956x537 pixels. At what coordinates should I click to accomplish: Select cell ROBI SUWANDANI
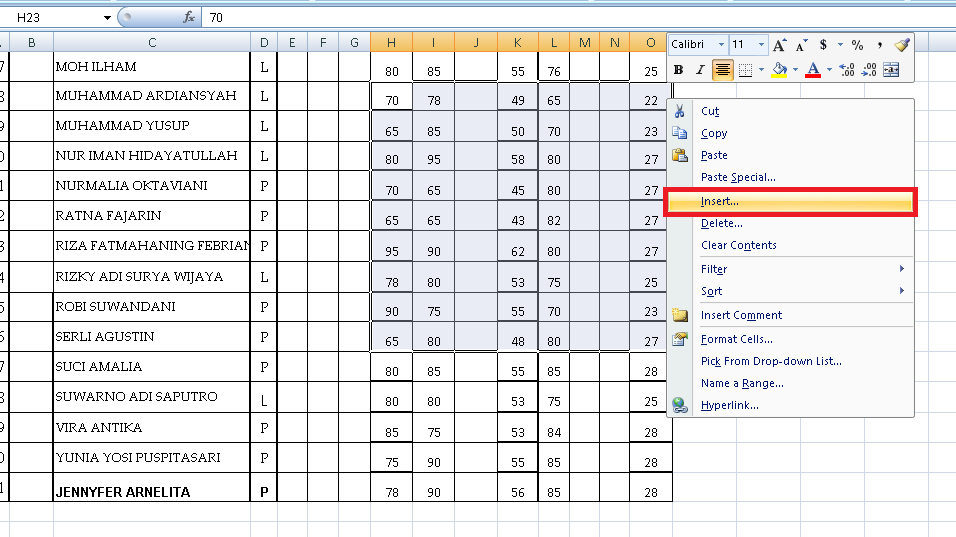(152, 307)
